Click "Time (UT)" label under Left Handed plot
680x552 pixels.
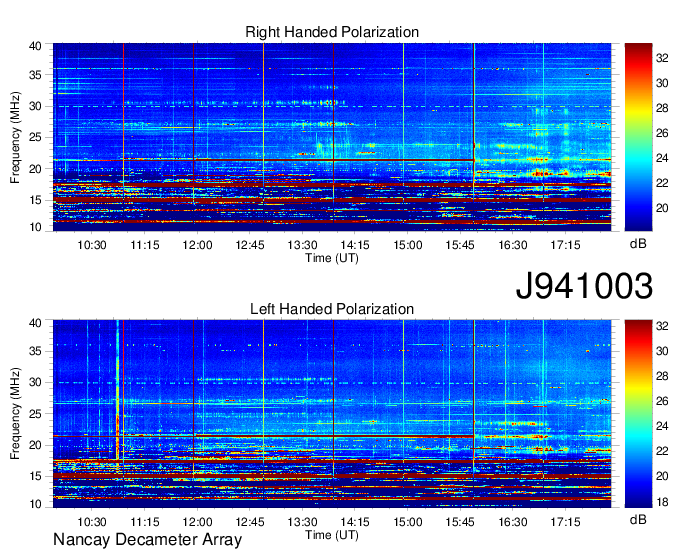pos(332,535)
